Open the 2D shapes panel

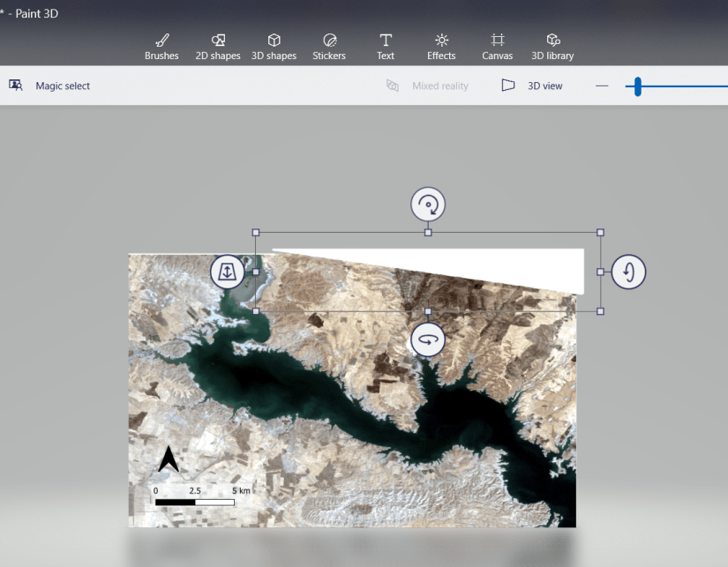point(218,44)
